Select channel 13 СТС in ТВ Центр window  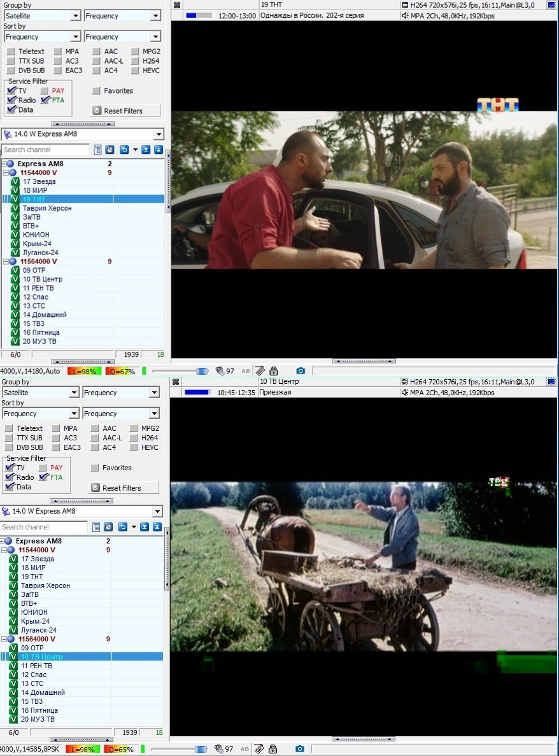32,683
